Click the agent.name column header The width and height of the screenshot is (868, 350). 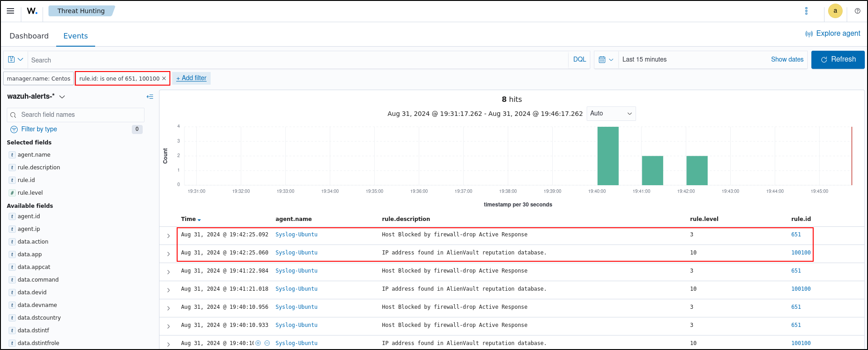(294, 219)
